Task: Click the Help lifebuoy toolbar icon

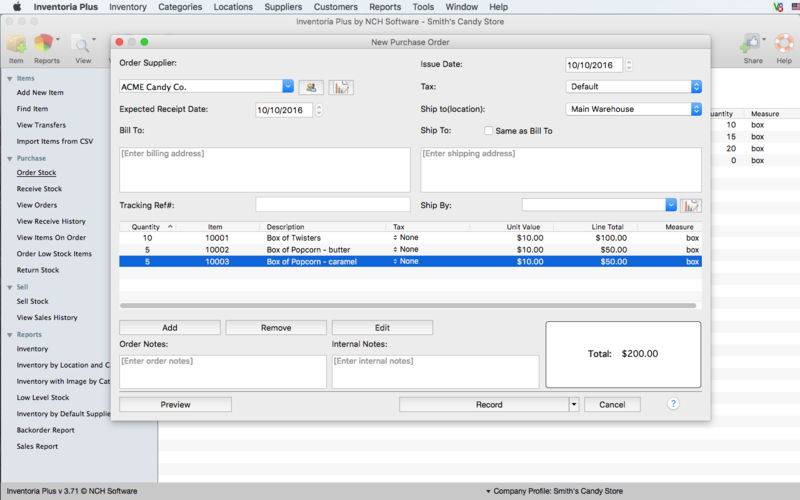Action: [784, 43]
